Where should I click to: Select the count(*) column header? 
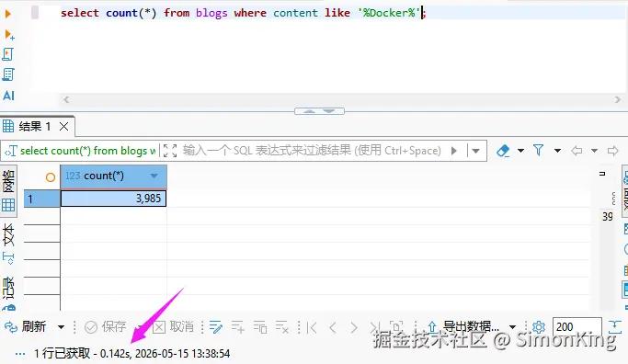[x=113, y=176]
